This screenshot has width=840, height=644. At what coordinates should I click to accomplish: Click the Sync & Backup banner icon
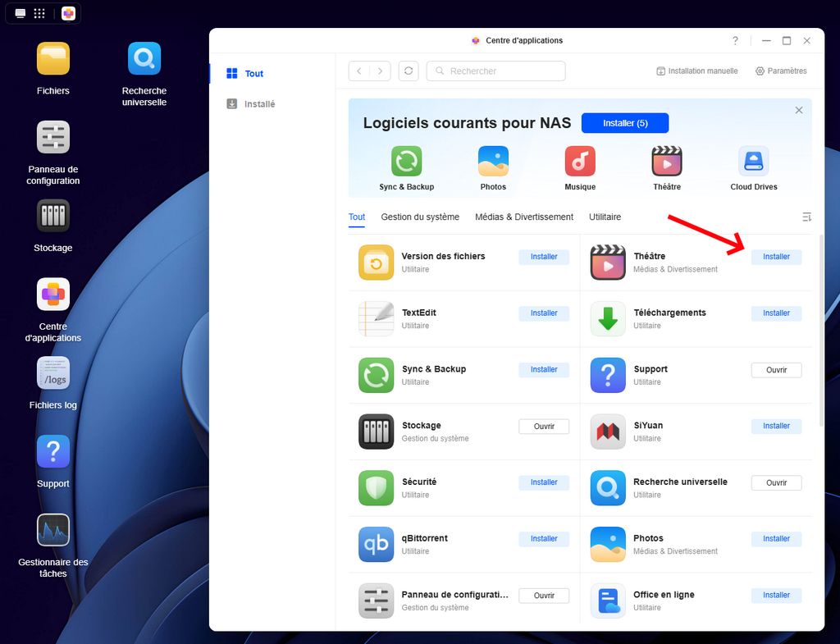pyautogui.click(x=407, y=162)
